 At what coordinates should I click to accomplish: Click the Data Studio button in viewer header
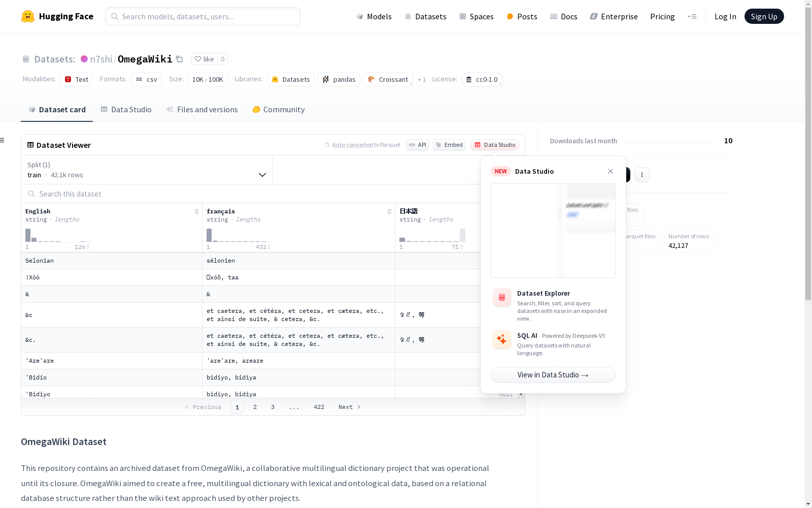(x=495, y=145)
